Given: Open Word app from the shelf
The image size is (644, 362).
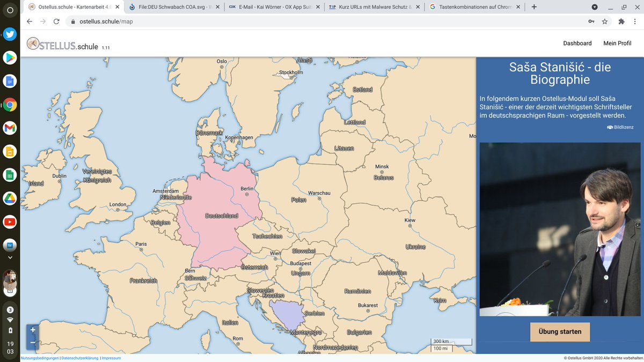Looking at the screenshot, I should (10, 245).
